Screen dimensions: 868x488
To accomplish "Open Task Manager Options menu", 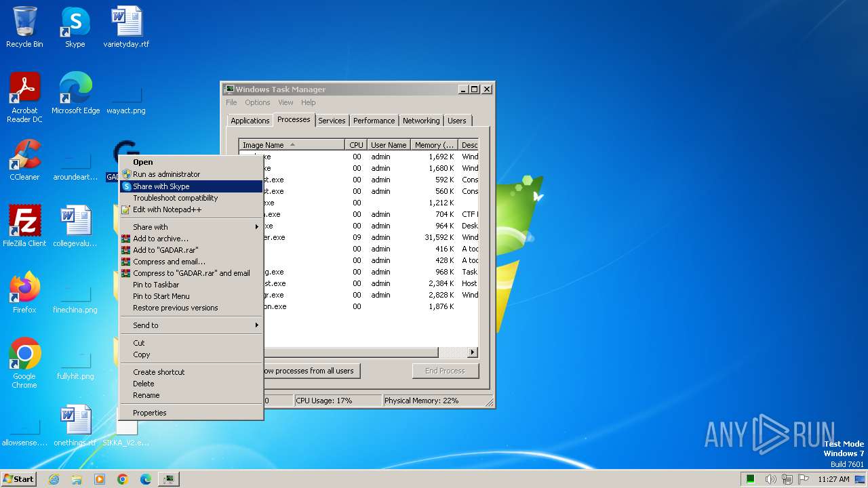I will click(258, 102).
